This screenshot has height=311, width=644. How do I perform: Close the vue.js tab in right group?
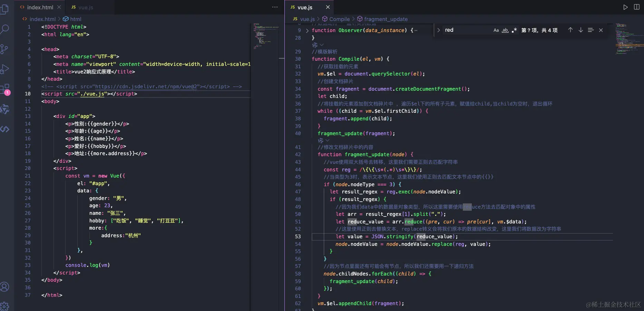pyautogui.click(x=328, y=7)
